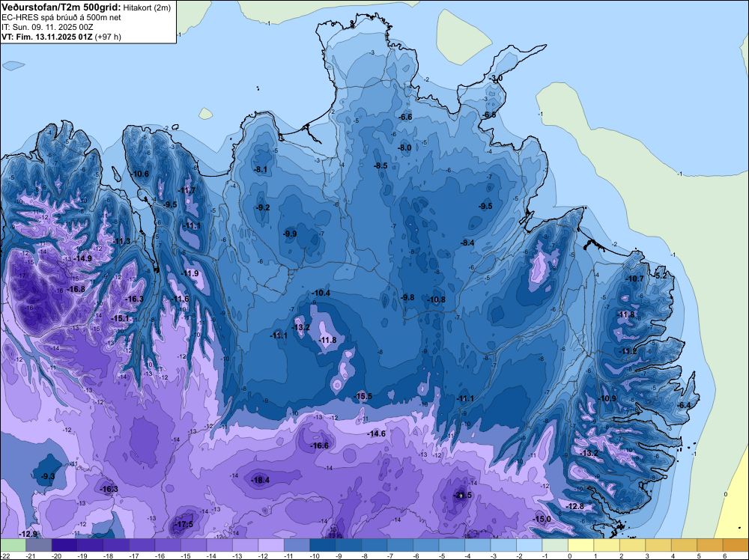Click the -9.2 temperature value
749x560 pixels.
(263, 207)
